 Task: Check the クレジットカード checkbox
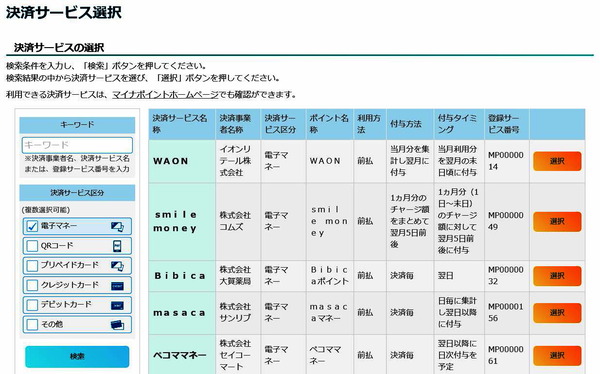(x=32, y=285)
